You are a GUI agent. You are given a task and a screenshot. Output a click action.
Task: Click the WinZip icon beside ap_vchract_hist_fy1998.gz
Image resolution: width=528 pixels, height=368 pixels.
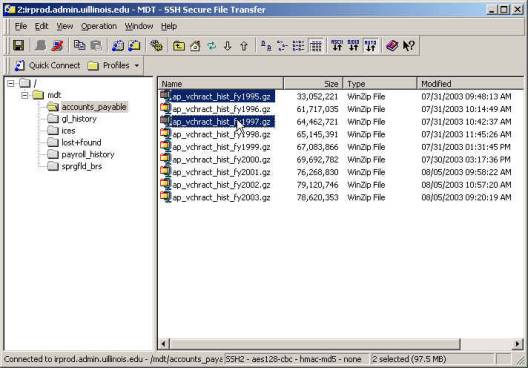coord(165,134)
